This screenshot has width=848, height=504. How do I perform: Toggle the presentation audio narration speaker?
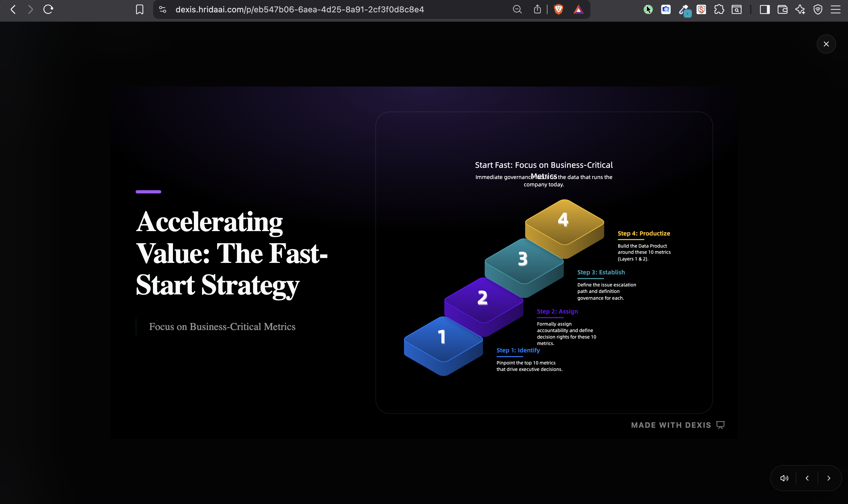[784, 478]
